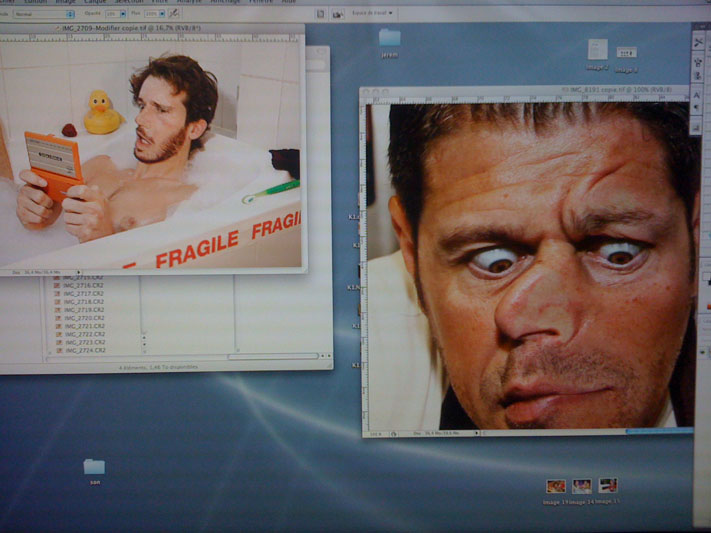This screenshot has width=711, height=533.
Task: Open the Paragraph panel icon below Character
Action: point(697,108)
